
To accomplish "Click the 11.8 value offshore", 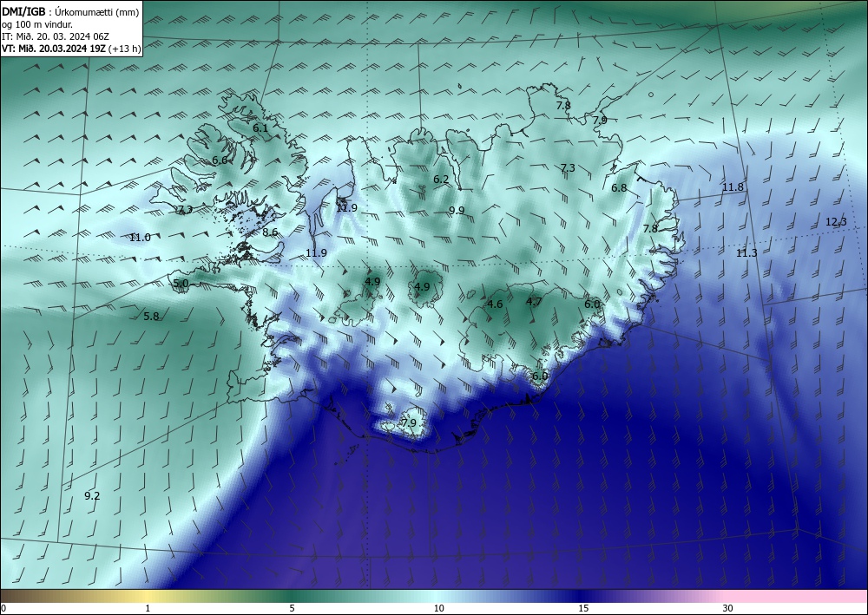I will (733, 187).
